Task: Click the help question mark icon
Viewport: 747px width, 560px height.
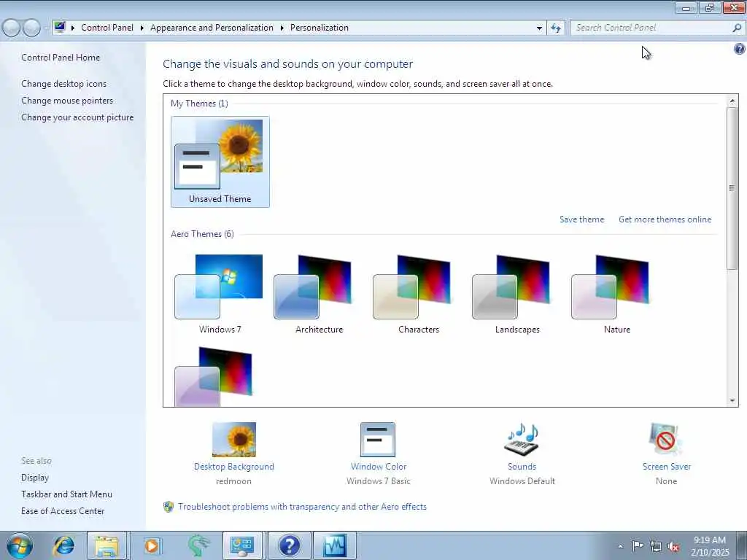Action: [x=740, y=49]
